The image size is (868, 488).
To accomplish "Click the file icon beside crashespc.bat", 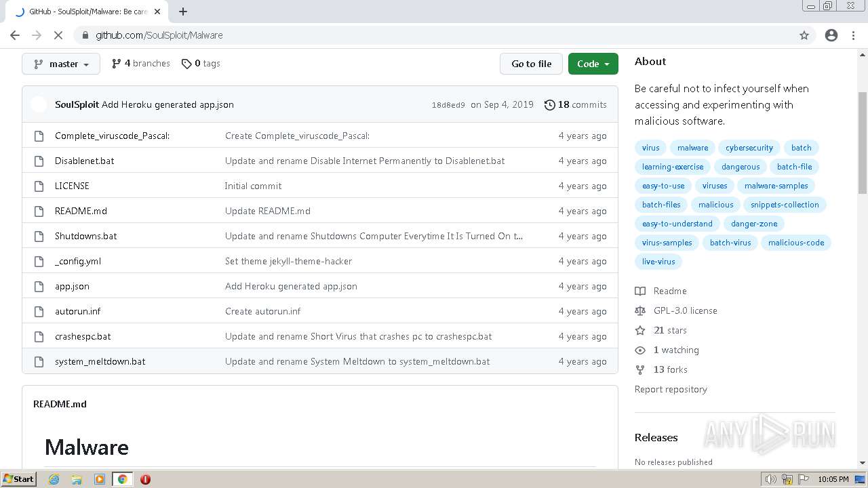I will 39,336.
